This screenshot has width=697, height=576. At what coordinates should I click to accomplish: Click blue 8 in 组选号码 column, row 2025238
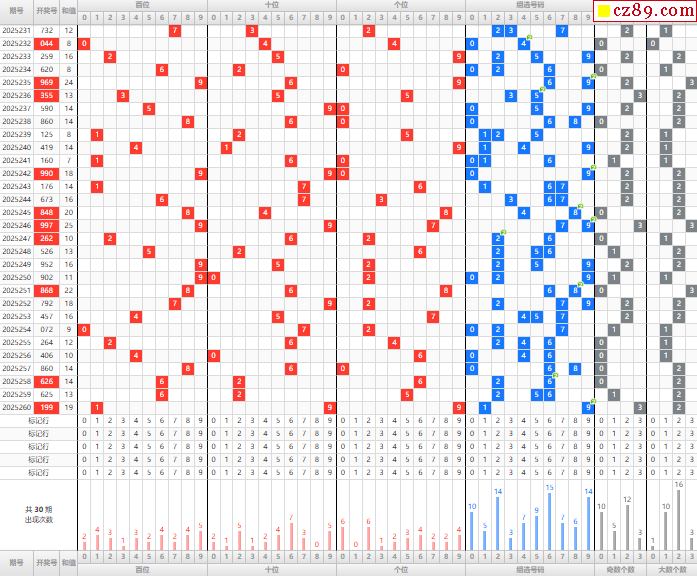pyautogui.click(x=575, y=121)
